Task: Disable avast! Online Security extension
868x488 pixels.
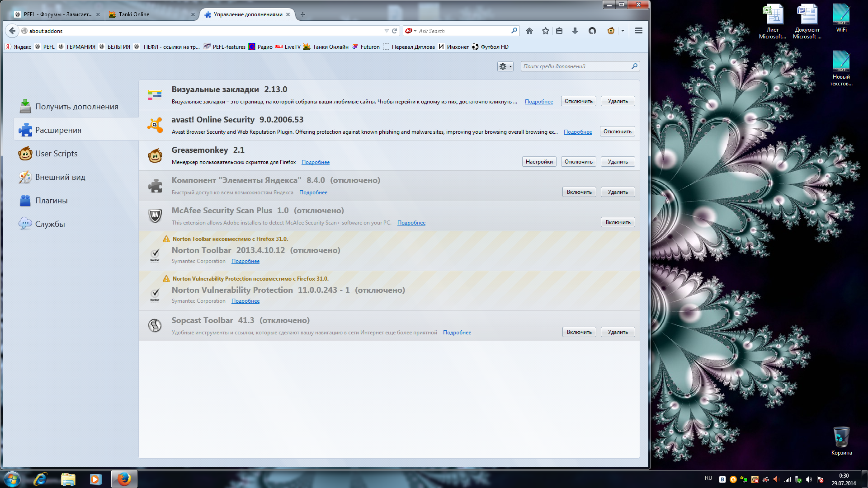Action: pos(618,131)
